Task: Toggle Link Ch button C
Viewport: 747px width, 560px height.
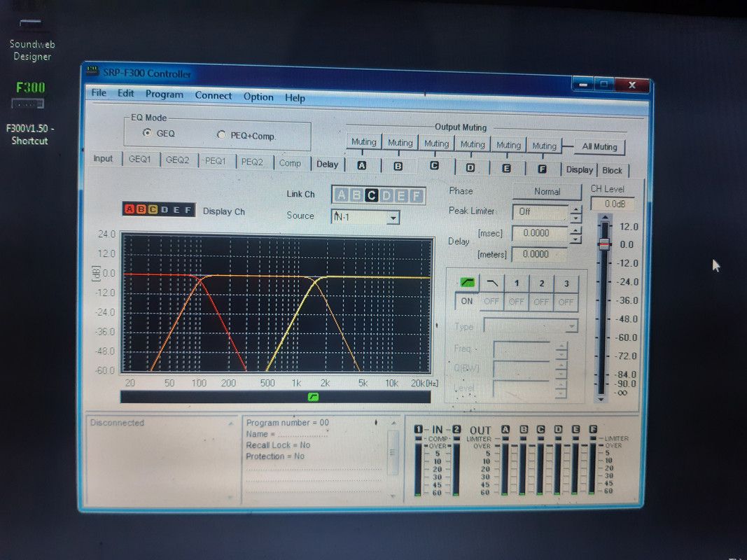Action: 371,195
